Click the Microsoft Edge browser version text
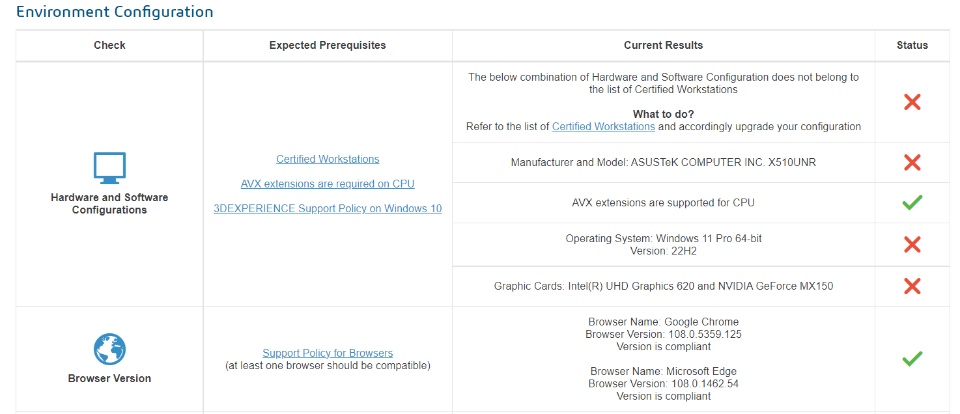 click(x=663, y=383)
